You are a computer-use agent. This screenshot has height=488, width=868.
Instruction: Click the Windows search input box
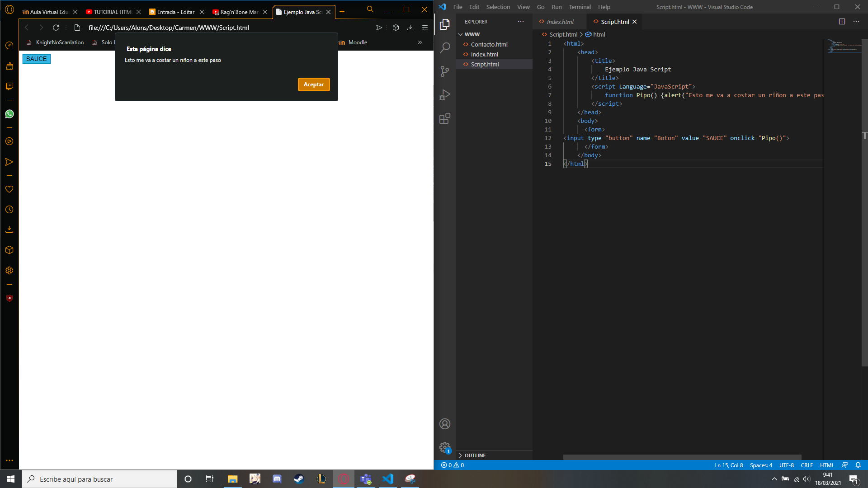pyautogui.click(x=99, y=479)
